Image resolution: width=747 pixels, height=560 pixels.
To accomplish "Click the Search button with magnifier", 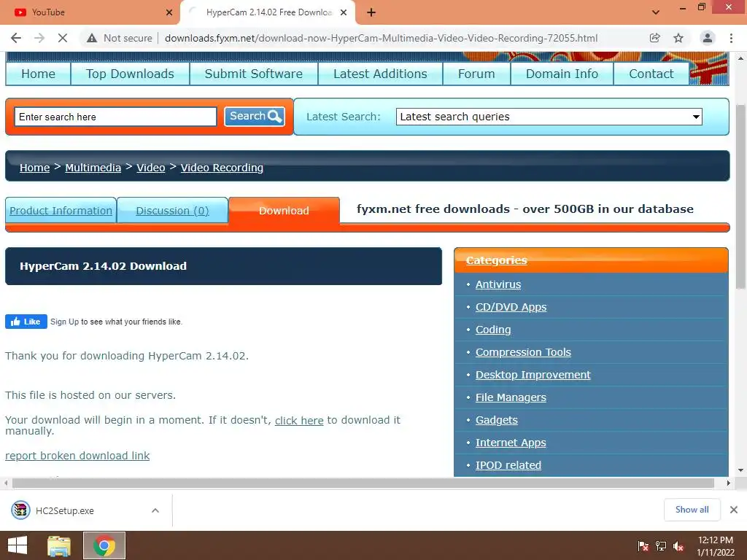I will pos(255,116).
